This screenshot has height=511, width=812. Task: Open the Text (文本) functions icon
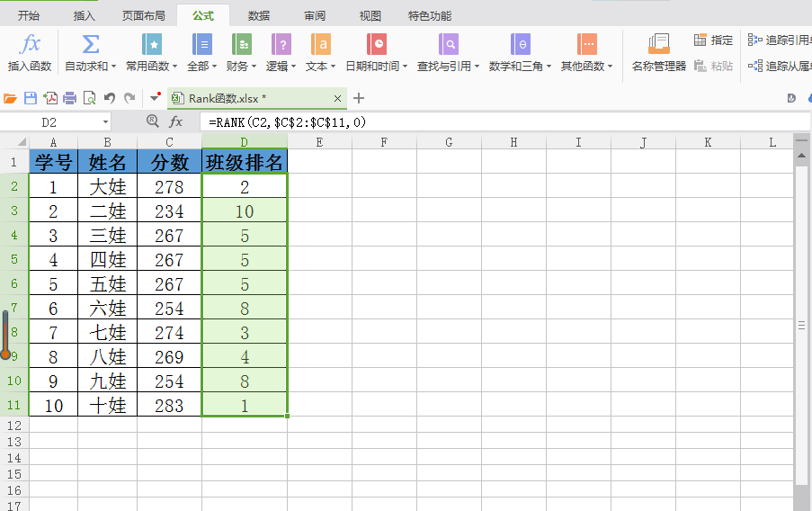pyautogui.click(x=321, y=45)
